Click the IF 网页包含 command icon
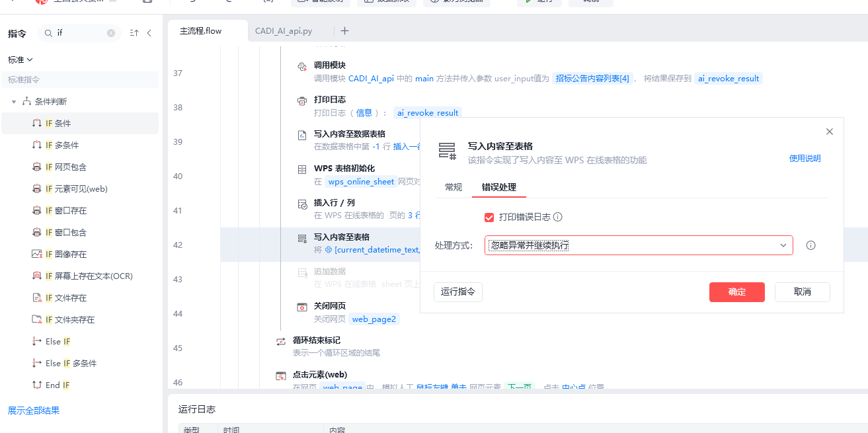The image size is (868, 433). 37,167
